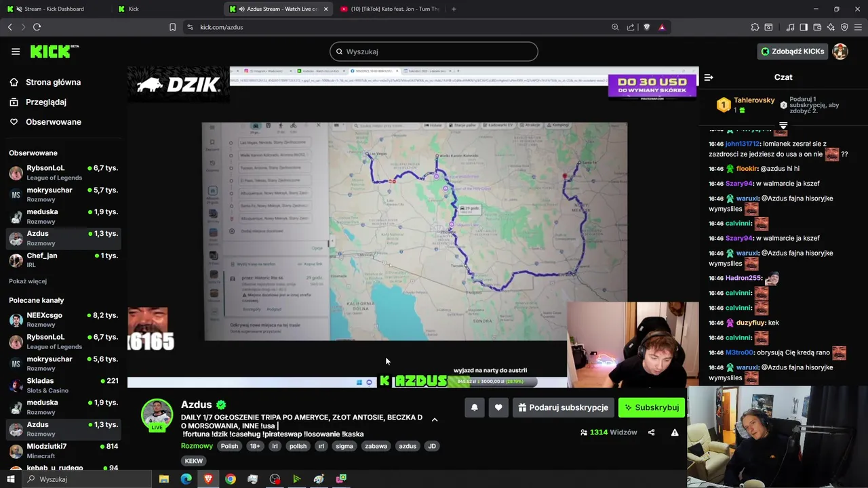
Task: Click the green Subskrybuj button
Action: pyautogui.click(x=652, y=407)
